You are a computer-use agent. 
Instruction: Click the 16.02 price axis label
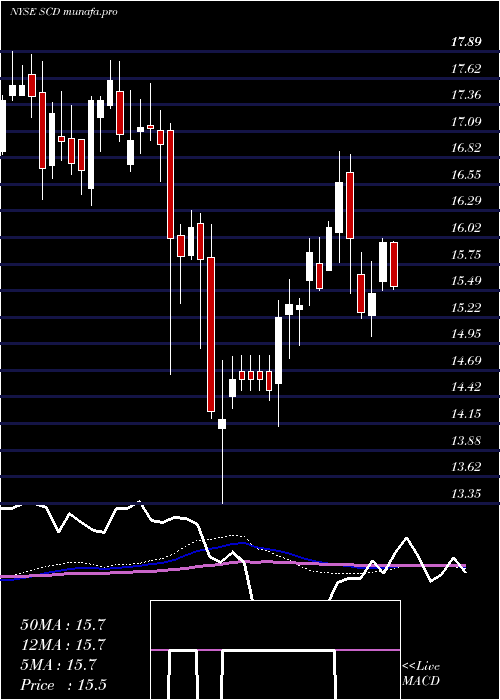[466, 228]
